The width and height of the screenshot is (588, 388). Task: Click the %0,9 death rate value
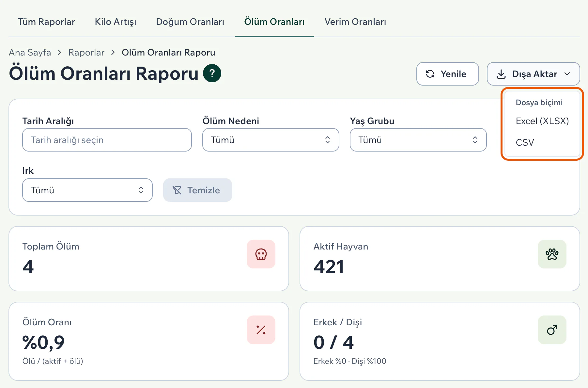pyautogui.click(x=43, y=343)
